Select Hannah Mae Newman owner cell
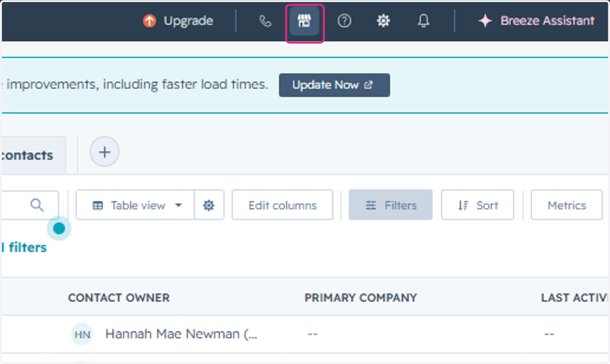The image size is (610, 364). click(x=181, y=334)
